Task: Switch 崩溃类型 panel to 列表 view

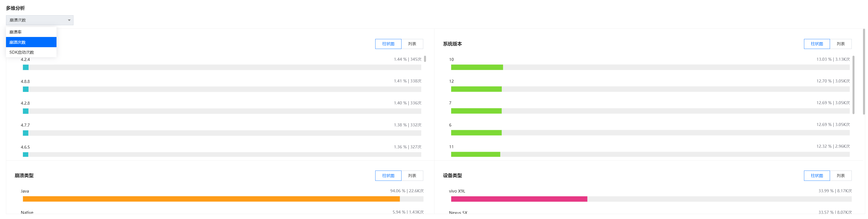Action: [x=412, y=176]
